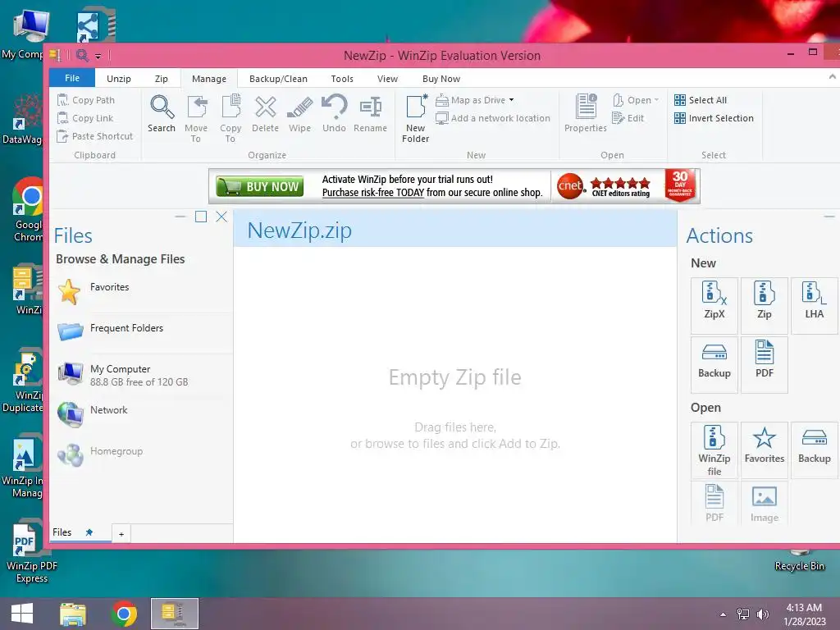The height and width of the screenshot is (630, 840).
Task: Click Select All in the ribbon
Action: point(701,100)
